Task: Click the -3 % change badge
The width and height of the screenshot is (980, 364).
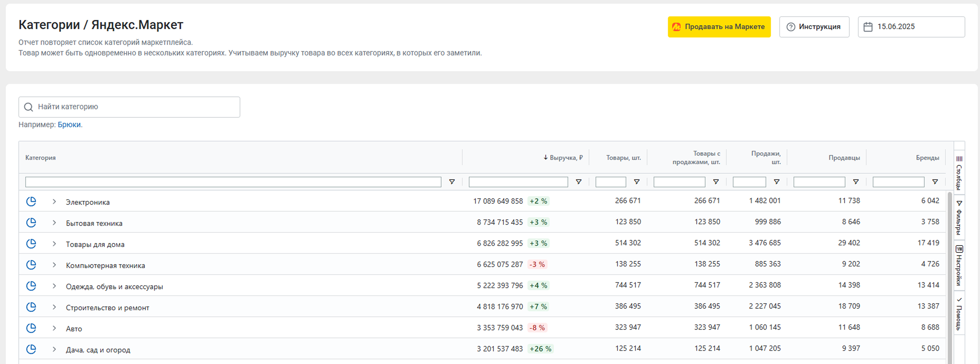Action: click(537, 265)
